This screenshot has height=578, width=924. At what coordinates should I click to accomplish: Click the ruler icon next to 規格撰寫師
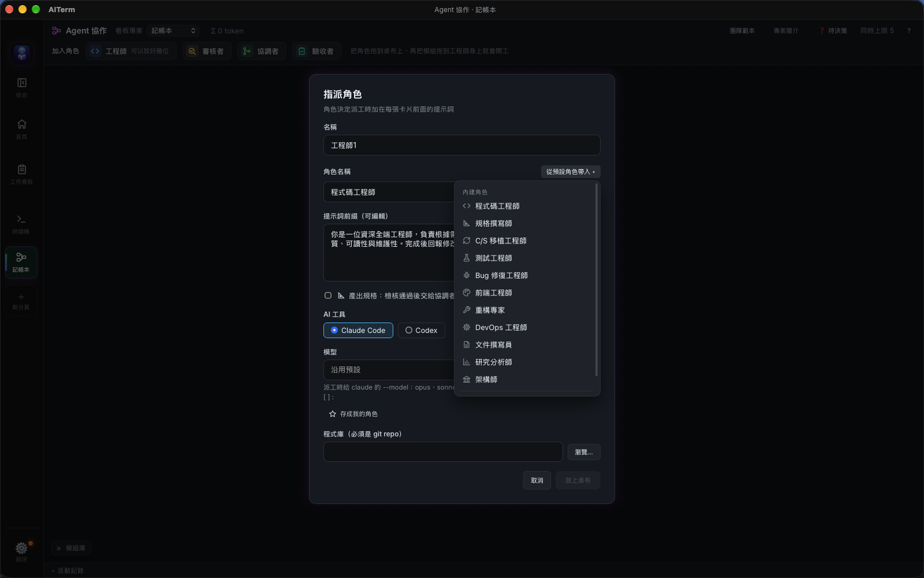[467, 223]
